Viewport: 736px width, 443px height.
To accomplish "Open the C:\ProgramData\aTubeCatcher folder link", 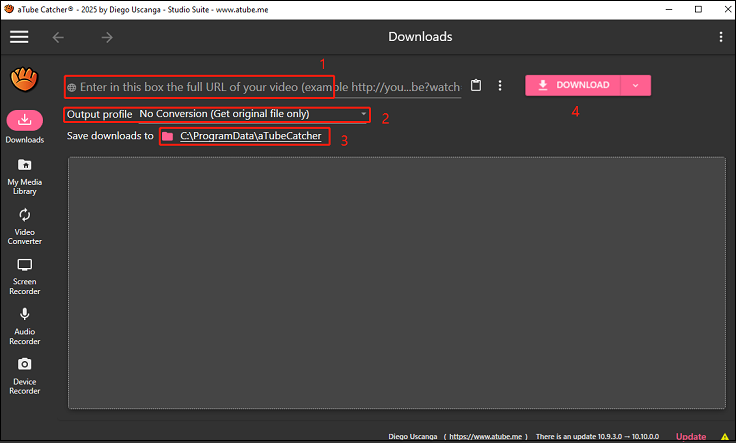I will tap(251, 136).
